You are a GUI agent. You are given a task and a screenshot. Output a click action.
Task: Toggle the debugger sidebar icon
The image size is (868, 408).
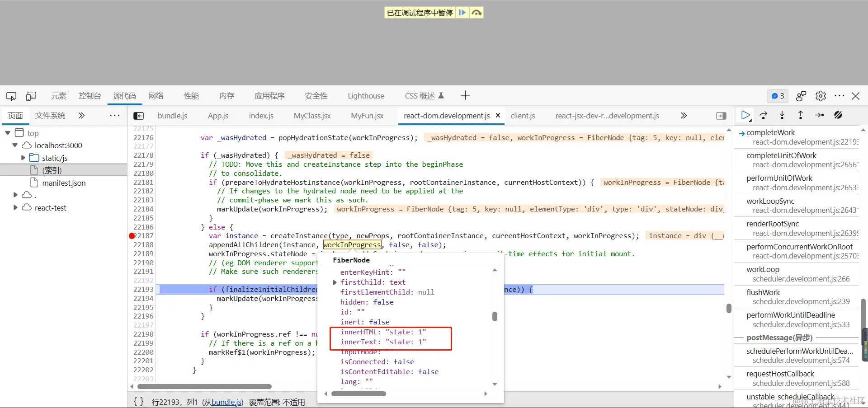point(721,116)
